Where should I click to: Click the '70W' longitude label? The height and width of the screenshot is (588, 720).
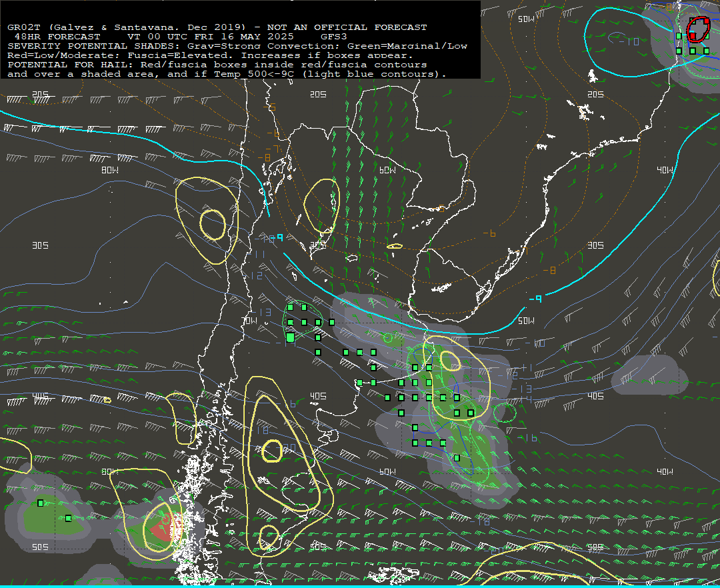249,321
